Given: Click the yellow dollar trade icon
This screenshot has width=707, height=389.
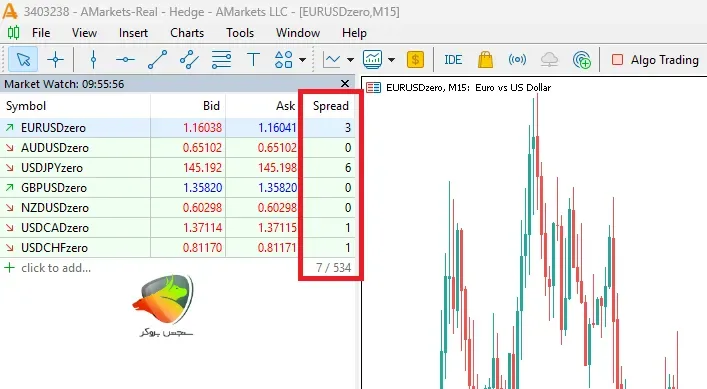Looking at the screenshot, I should (415, 59).
